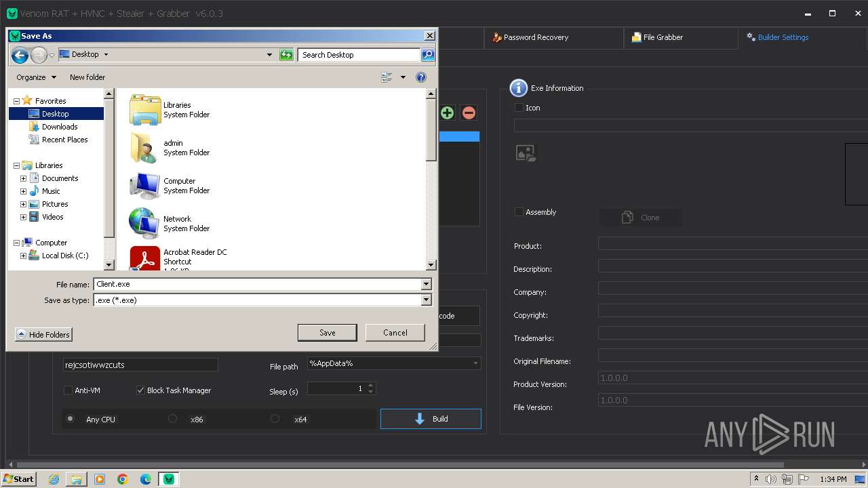Select Pictures under Libraries
The image size is (868, 488).
tap(55, 204)
